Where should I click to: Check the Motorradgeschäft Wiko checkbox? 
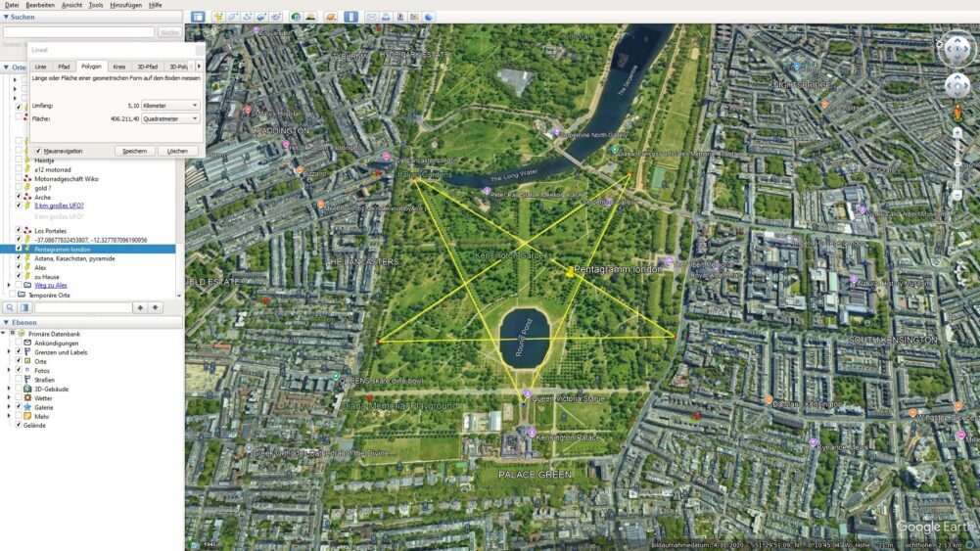pos(19,179)
